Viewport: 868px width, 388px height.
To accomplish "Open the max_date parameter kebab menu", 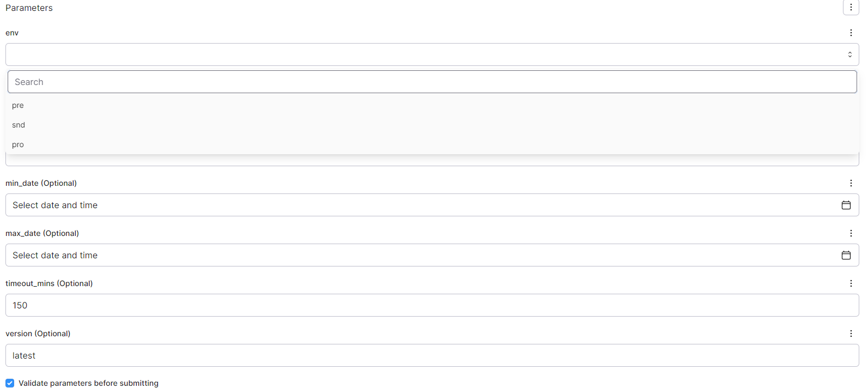I will 851,233.
